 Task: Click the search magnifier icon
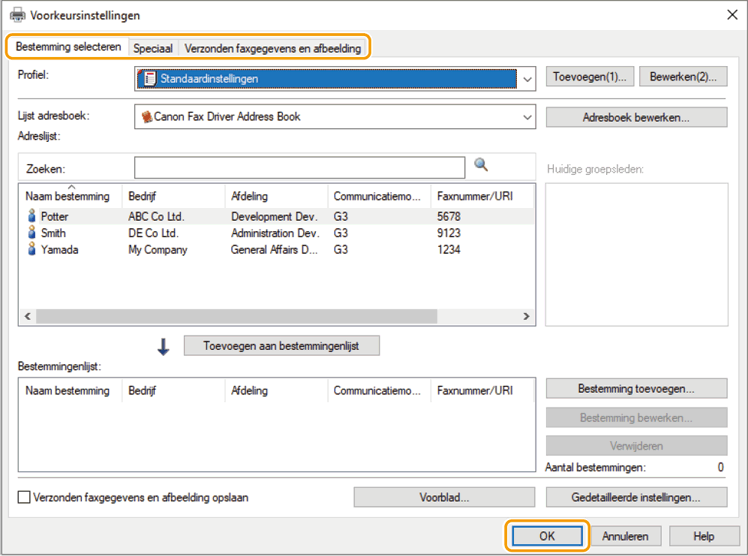point(481,165)
